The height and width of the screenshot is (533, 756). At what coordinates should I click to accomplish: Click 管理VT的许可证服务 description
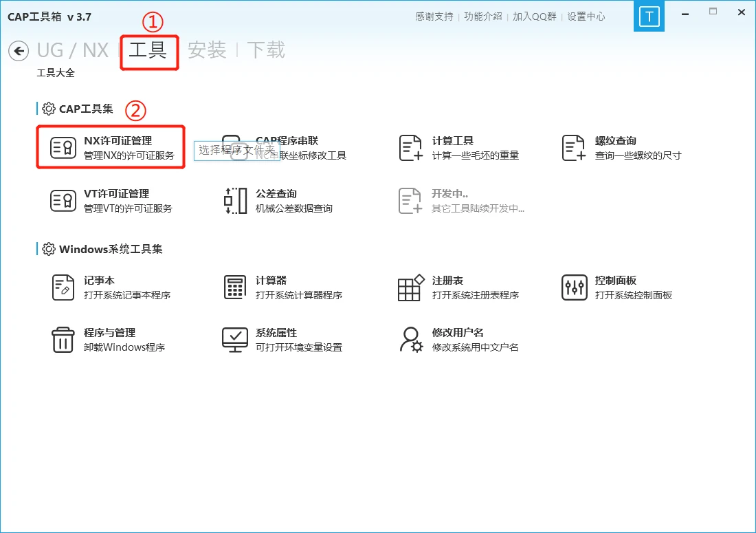(128, 208)
